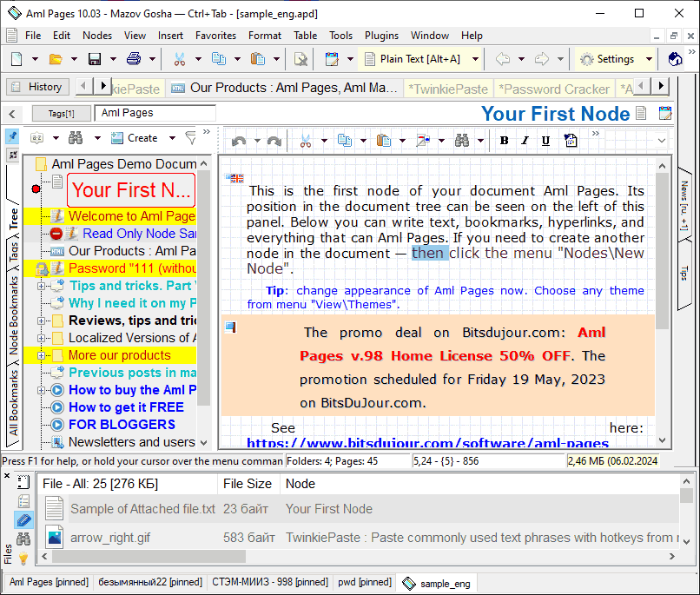
Task: Toggle Italic formatting in editor toolbar
Action: [525, 141]
